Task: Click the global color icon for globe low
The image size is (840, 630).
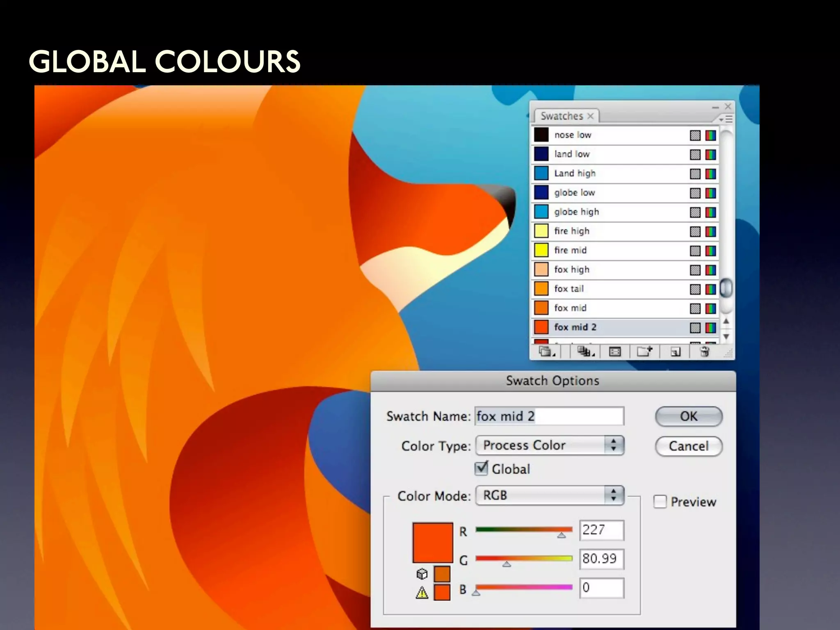Action: 695,193
